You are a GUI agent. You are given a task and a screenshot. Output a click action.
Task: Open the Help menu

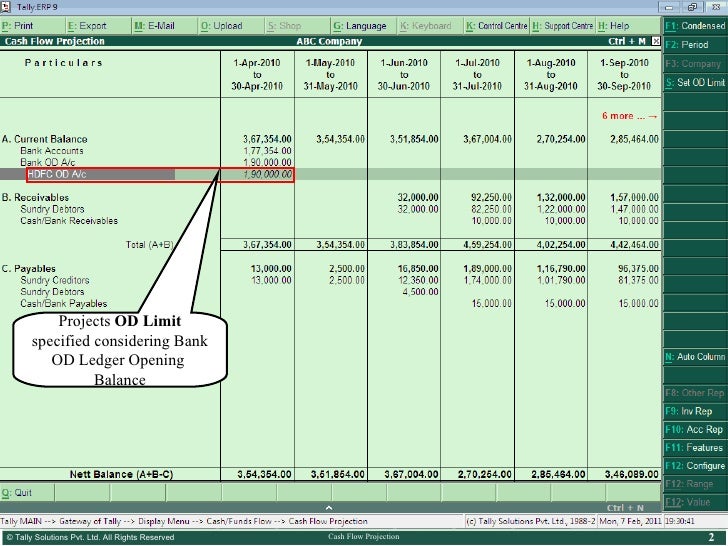point(629,26)
